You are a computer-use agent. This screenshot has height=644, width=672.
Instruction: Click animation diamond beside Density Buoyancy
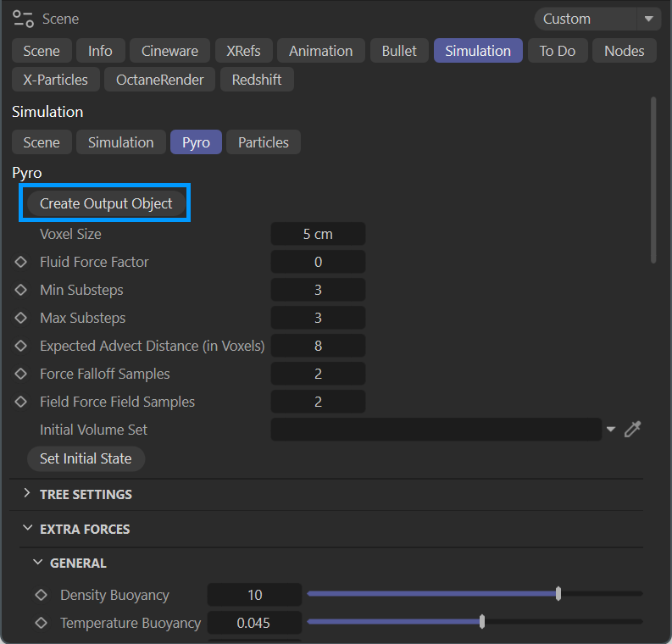point(41,595)
